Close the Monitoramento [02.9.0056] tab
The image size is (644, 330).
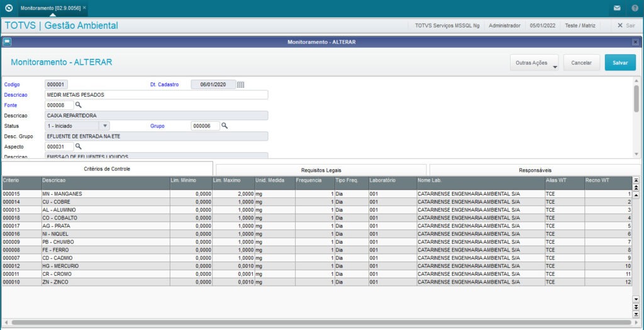(85, 8)
